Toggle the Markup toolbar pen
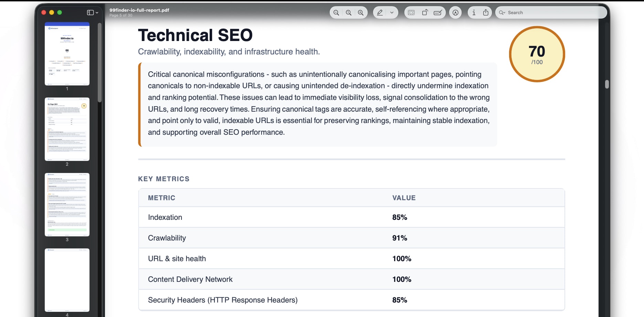 click(x=379, y=12)
